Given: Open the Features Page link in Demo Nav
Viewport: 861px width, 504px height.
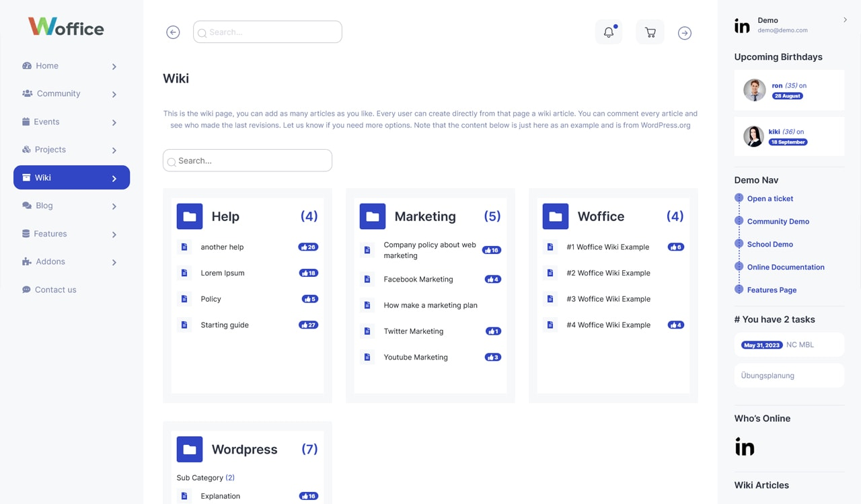Looking at the screenshot, I should coord(772,290).
